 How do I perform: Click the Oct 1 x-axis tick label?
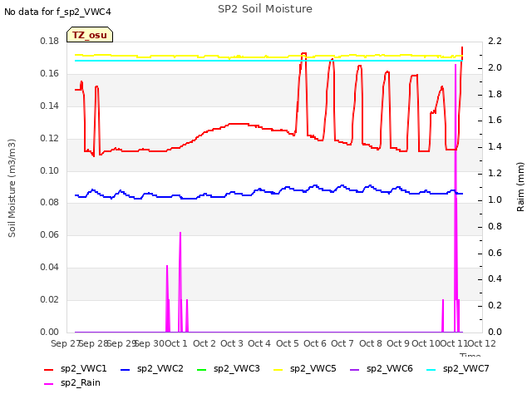(176, 343)
